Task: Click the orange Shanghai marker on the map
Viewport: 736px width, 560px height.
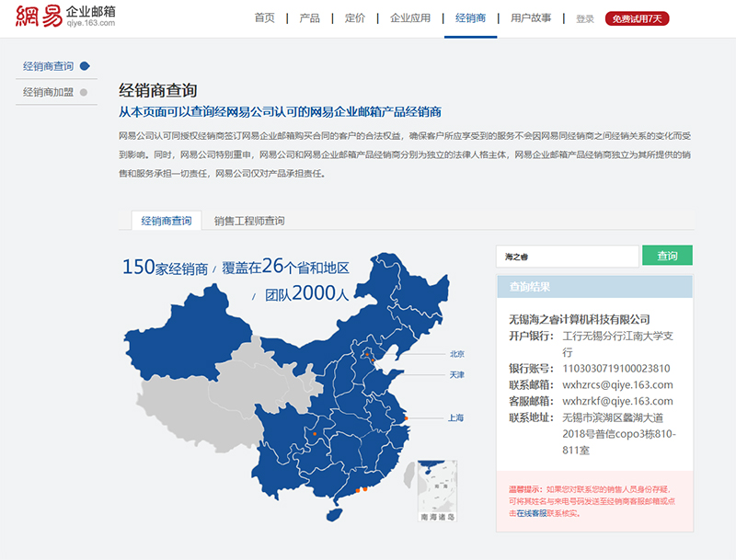Action: coord(406,417)
